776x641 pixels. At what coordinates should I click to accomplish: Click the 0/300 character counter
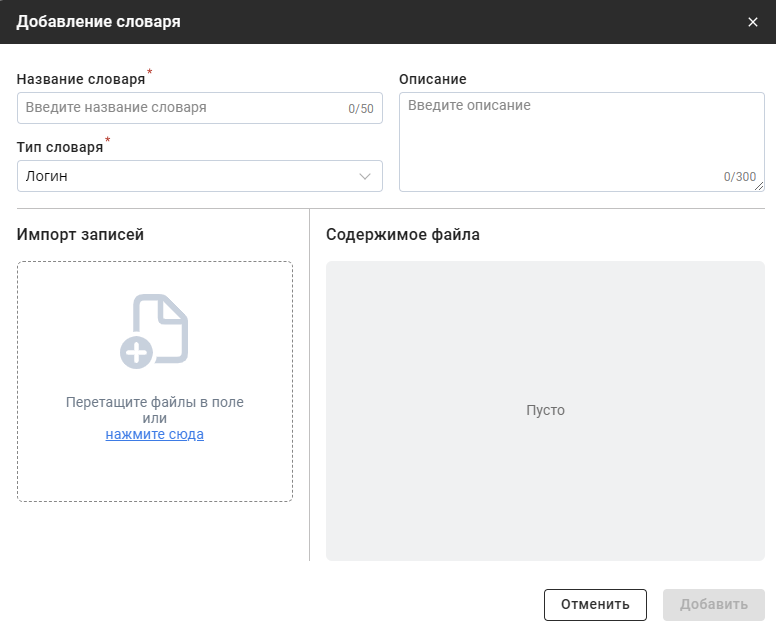pyautogui.click(x=739, y=177)
